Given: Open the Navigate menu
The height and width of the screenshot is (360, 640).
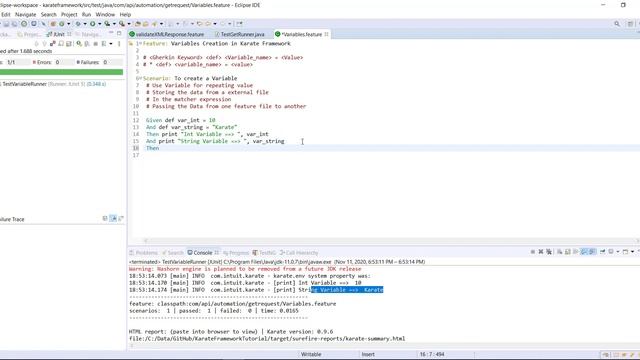Looking at the screenshot, I should pos(25,14).
